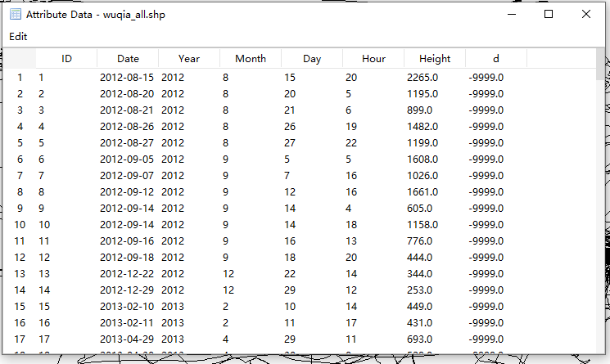The image size is (610, 364).
Task: Click the d column header
Action: coord(496,58)
